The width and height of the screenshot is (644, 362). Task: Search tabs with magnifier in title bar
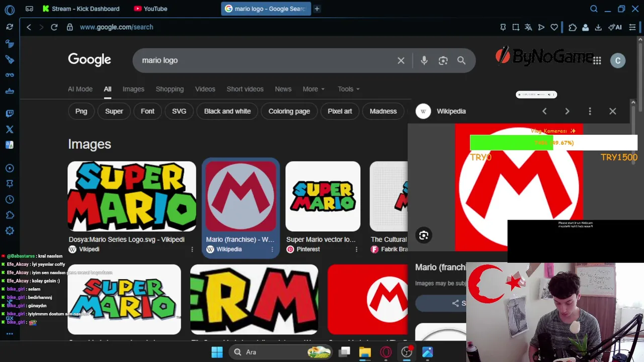pyautogui.click(x=594, y=9)
